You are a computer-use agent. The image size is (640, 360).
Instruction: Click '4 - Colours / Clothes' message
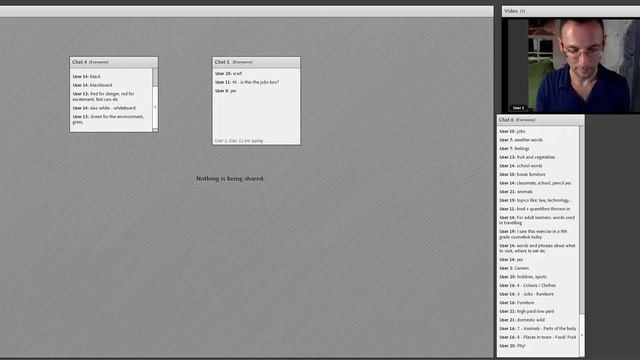coord(528,285)
